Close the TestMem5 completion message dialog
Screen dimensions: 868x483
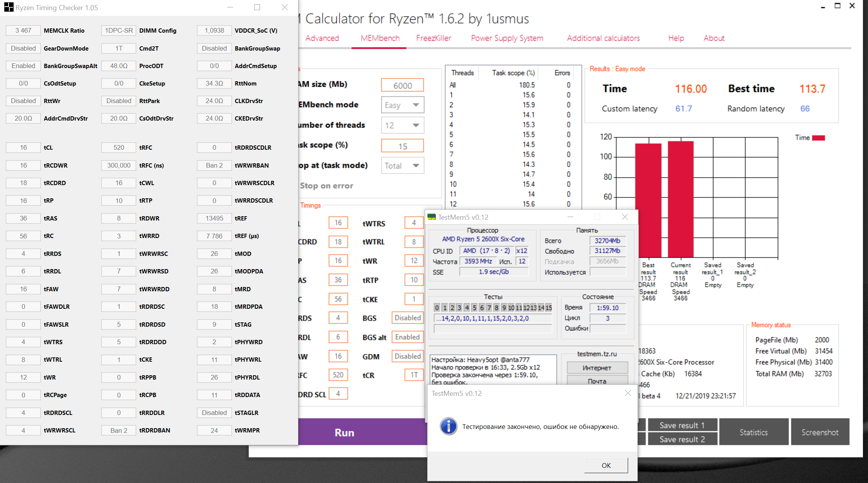(627, 393)
